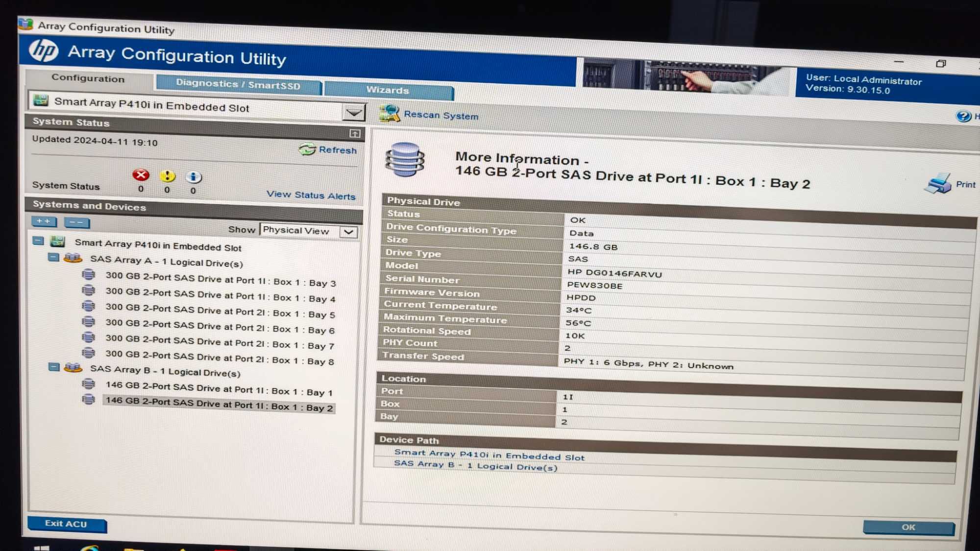
Task: Select 300 GB SAS Drive at Bay 7
Action: [220, 342]
